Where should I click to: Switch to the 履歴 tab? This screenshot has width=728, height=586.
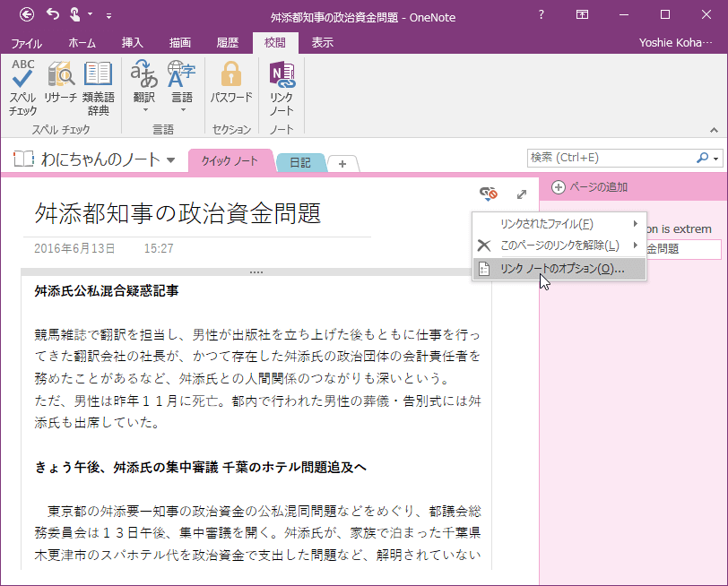[228, 43]
